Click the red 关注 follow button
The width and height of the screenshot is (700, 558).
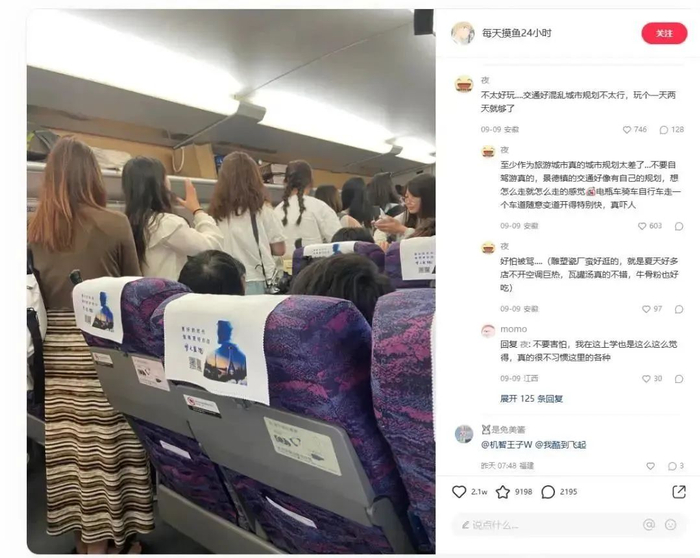click(x=664, y=33)
